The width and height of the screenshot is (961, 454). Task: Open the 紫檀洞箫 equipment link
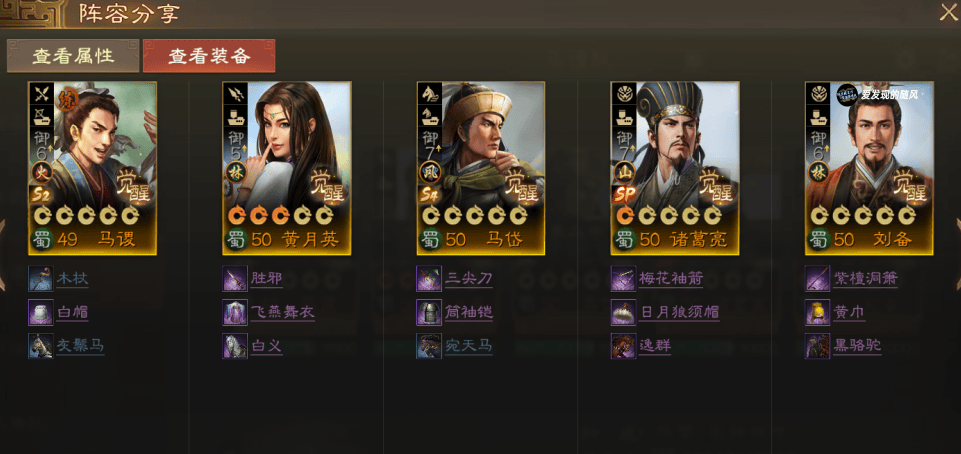[x=865, y=279]
